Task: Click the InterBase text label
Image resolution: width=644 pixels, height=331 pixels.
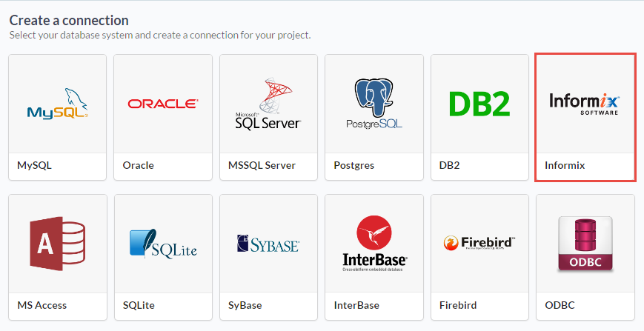Action: tap(356, 305)
